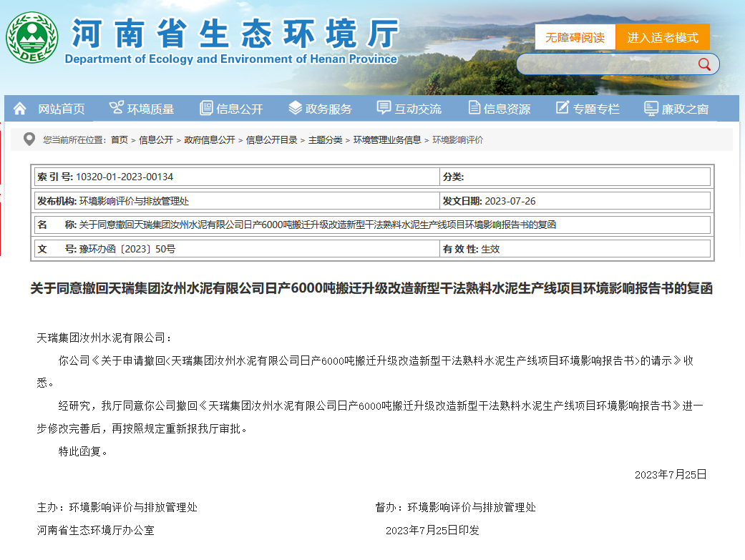
Task: Click the monitor icon beside 廉政之窗
Action: pos(651,108)
